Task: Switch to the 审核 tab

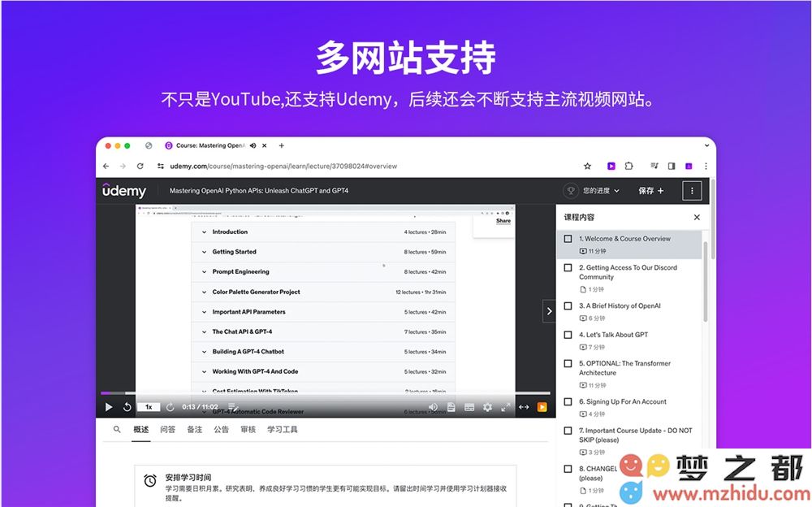Action: point(248,430)
